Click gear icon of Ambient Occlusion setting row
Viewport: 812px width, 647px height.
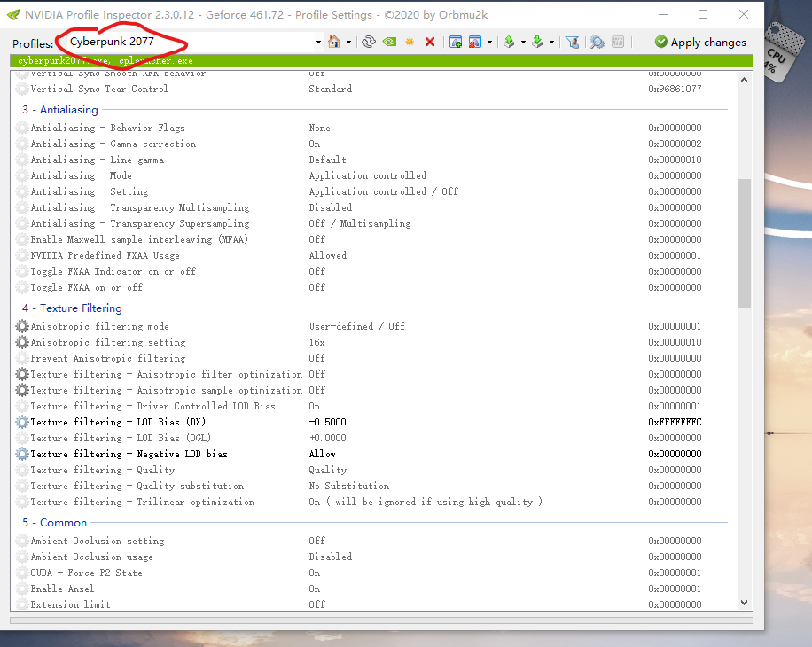pos(22,541)
